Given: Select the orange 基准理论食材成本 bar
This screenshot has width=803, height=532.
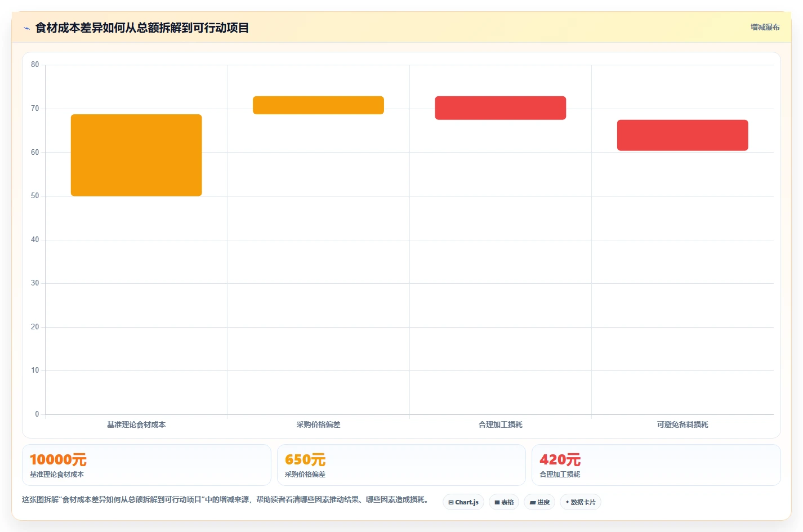Looking at the screenshot, I should pos(136,155).
